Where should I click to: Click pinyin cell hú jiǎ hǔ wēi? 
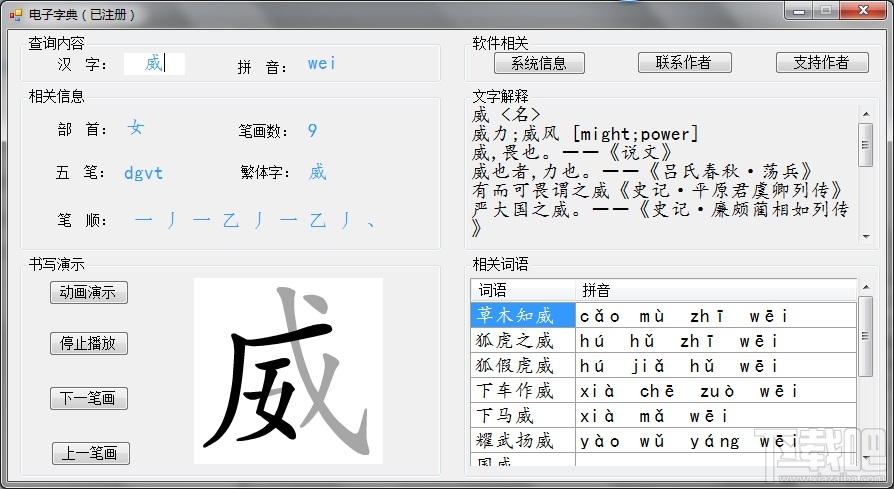point(716,365)
